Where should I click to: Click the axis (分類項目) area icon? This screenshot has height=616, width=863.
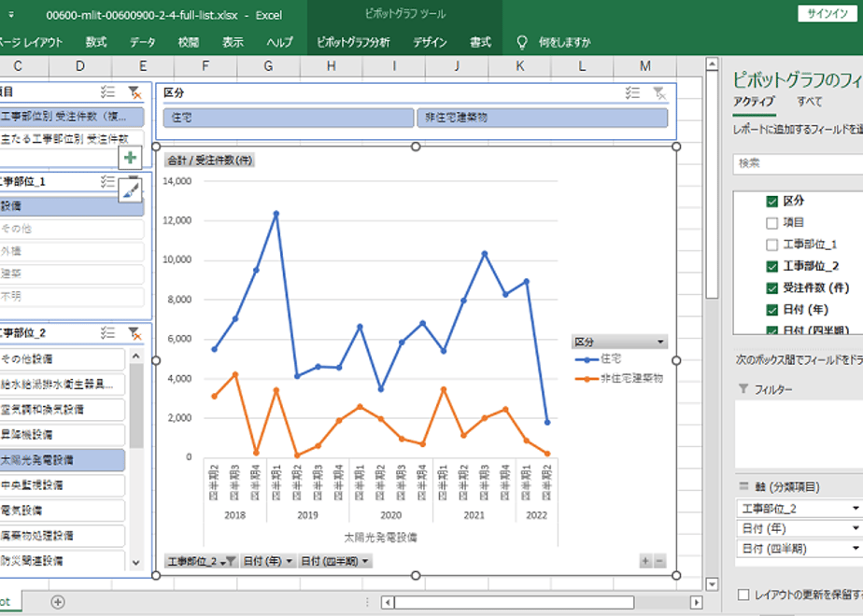(743, 486)
